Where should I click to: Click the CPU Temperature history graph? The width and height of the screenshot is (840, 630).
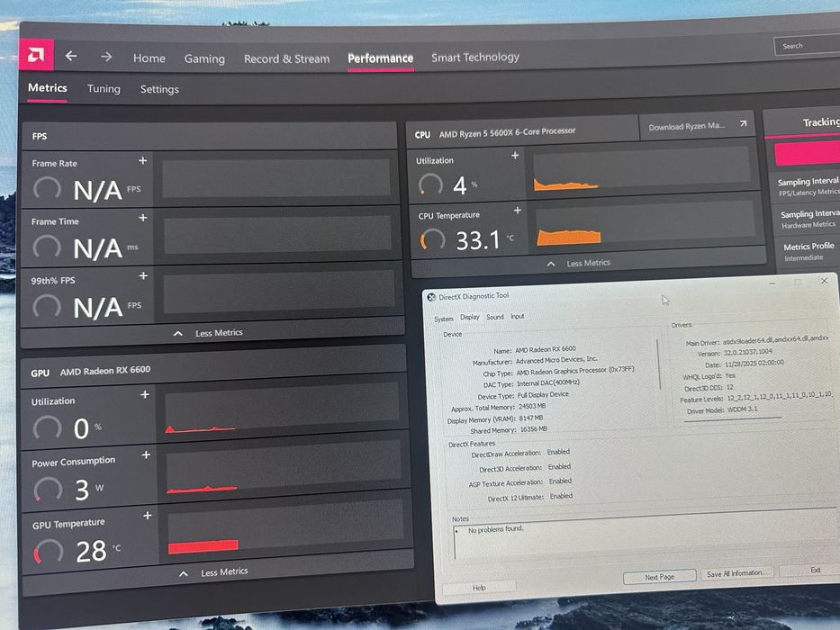646,223
